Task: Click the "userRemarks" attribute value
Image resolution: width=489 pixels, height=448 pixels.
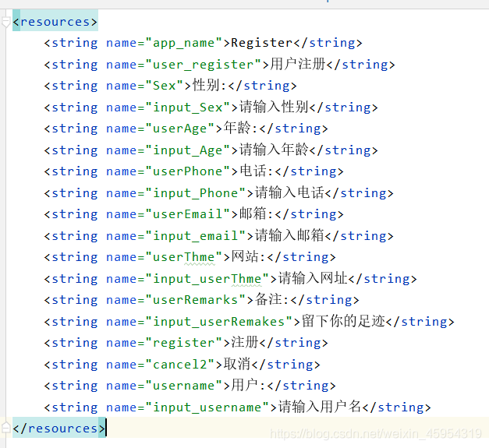Action: click(x=196, y=300)
